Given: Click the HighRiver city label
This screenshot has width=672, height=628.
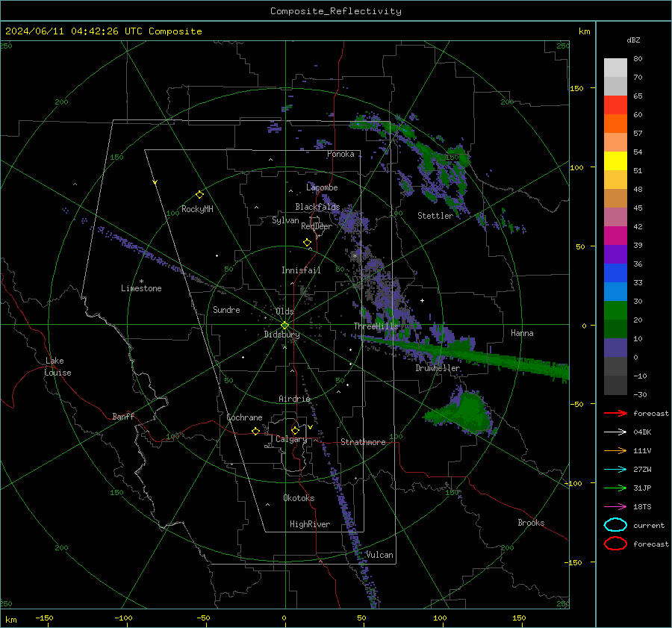Looking at the screenshot, I should (309, 524).
